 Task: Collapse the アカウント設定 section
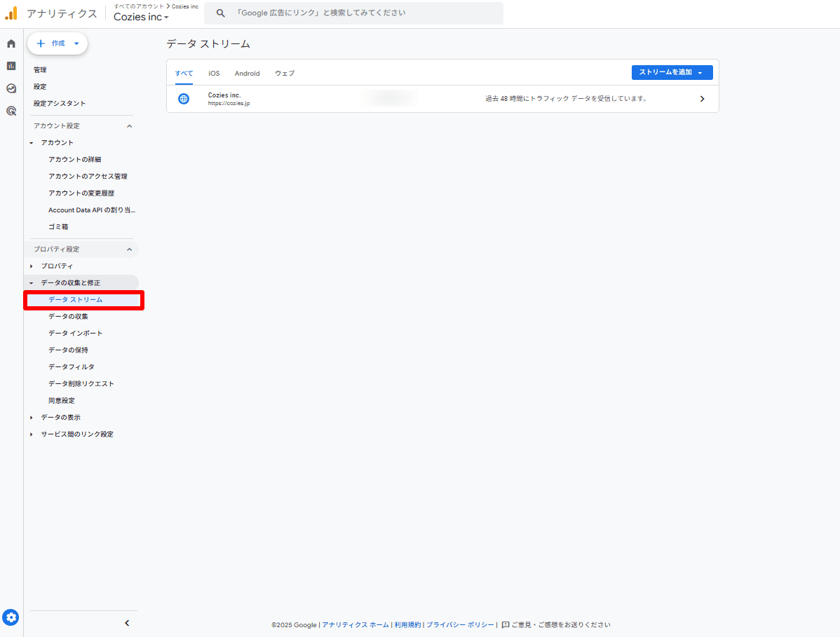[x=129, y=126]
